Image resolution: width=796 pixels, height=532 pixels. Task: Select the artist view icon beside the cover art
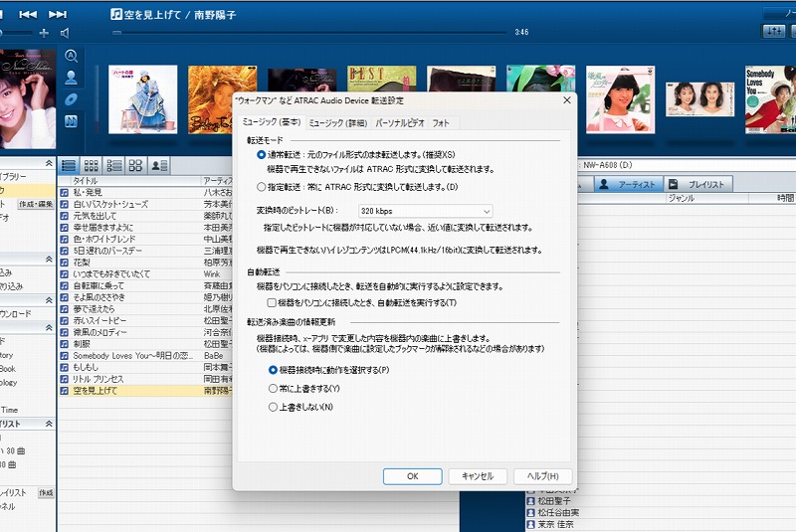tap(71, 78)
